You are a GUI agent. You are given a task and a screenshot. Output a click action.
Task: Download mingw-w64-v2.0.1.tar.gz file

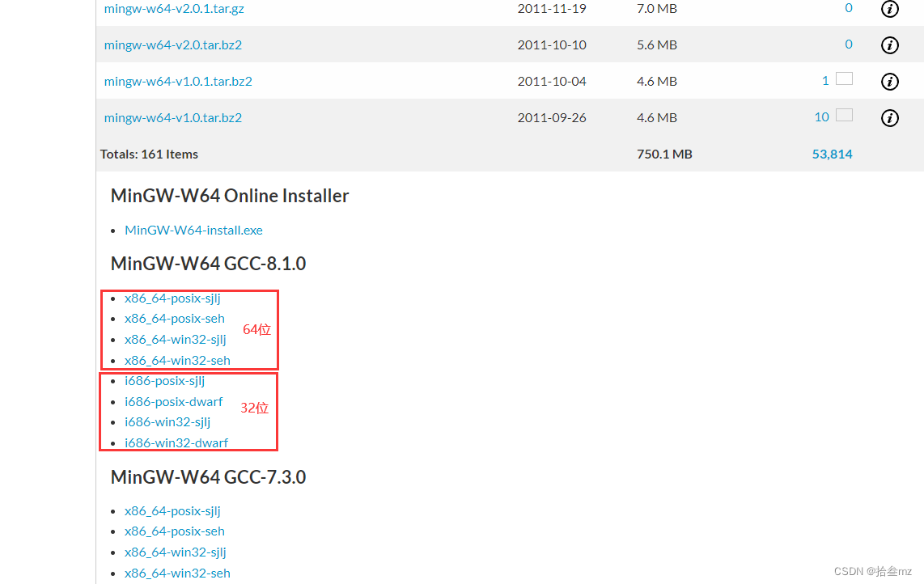pos(174,9)
